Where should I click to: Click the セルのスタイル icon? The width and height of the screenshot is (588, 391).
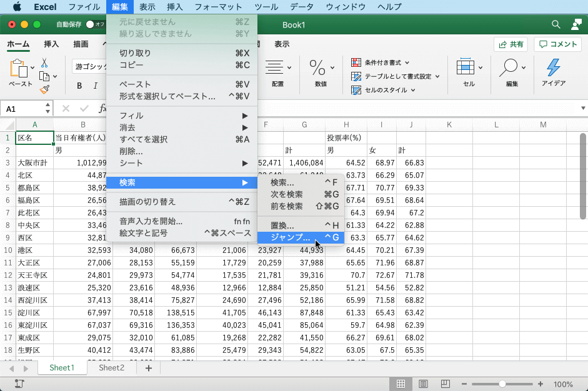356,90
